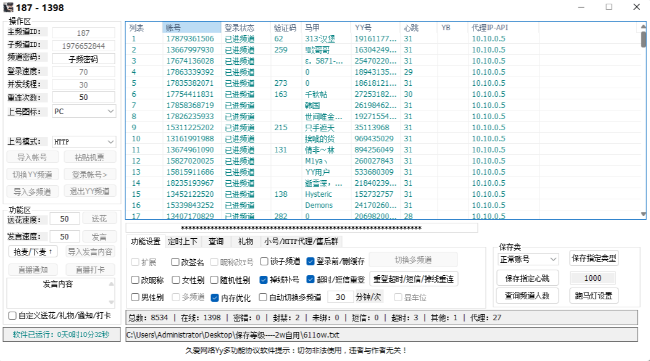Click the 并发线程 field showing 30
The image size is (650, 361).
coord(83,85)
